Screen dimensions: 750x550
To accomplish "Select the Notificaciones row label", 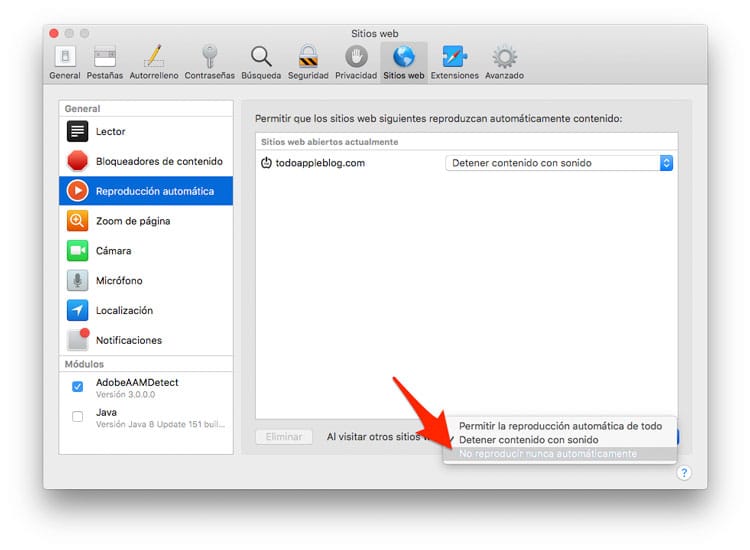I will [129, 340].
